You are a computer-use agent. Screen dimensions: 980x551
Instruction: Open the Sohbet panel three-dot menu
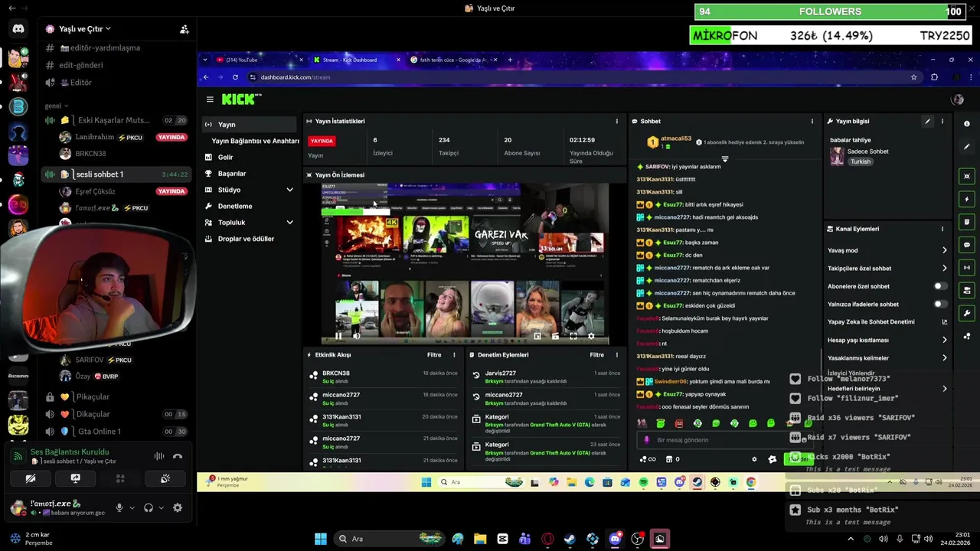[812, 121]
